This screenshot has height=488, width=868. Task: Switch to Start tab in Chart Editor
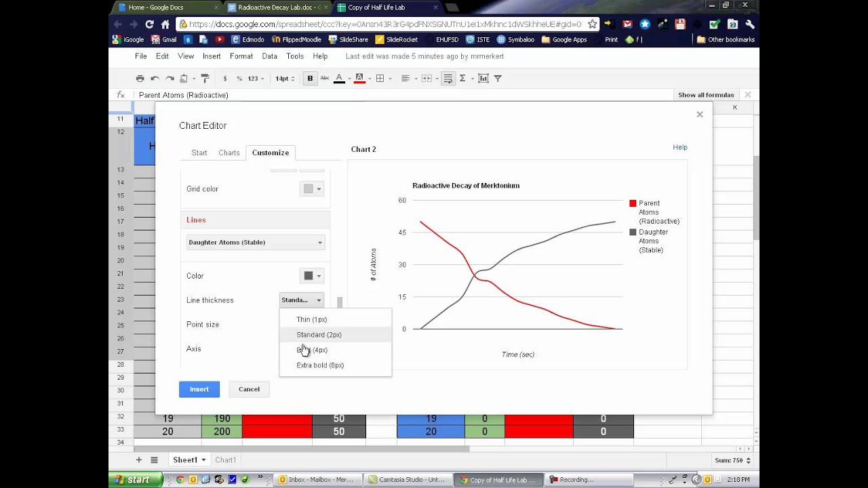(x=199, y=152)
